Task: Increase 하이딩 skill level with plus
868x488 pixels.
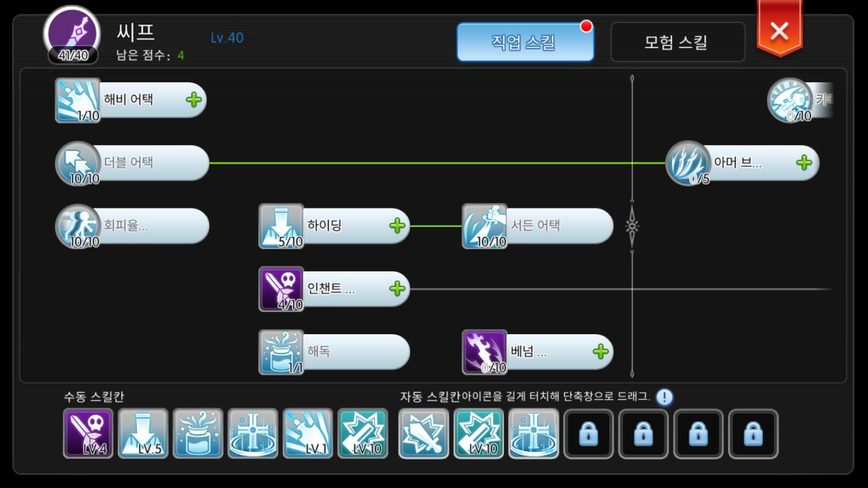Action: point(397,225)
